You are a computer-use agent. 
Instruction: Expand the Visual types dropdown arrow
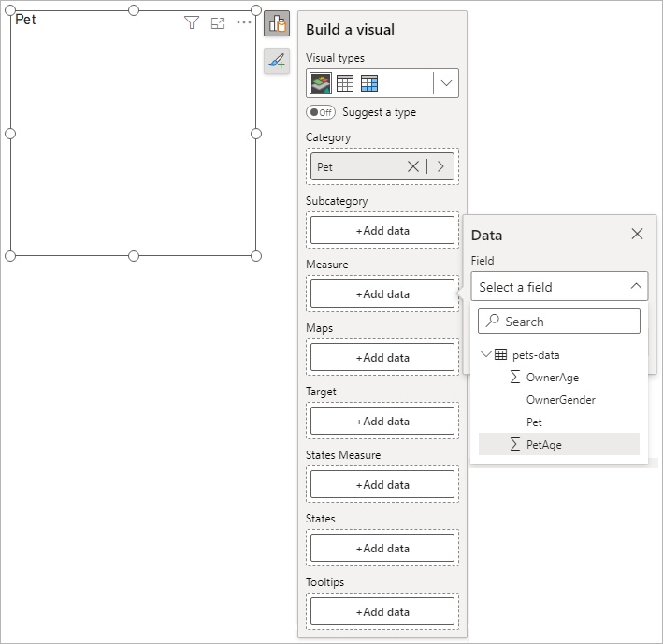[446, 83]
